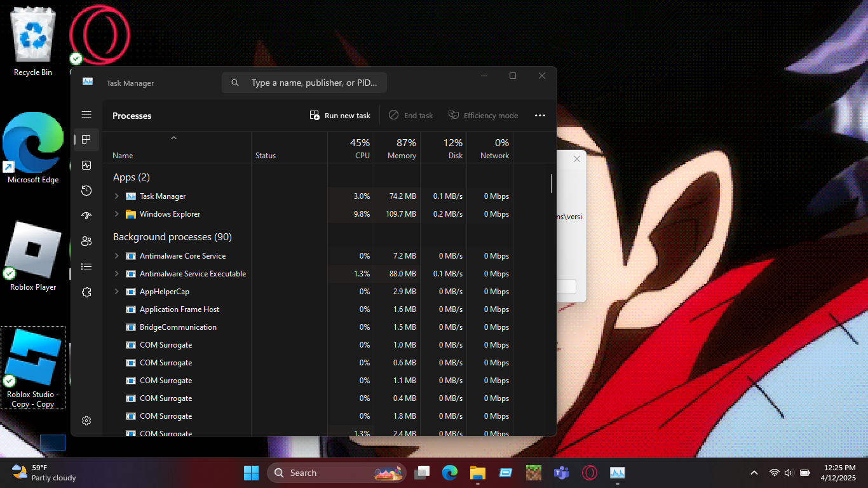
Task: Select Roblox Studio - Copy - Copy shortcut
Action: pos(33,368)
